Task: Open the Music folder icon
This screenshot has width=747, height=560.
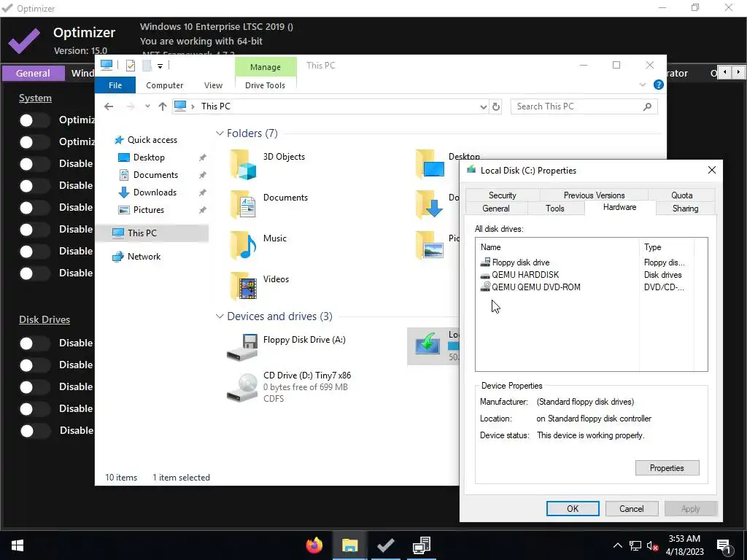Action: coord(243,245)
